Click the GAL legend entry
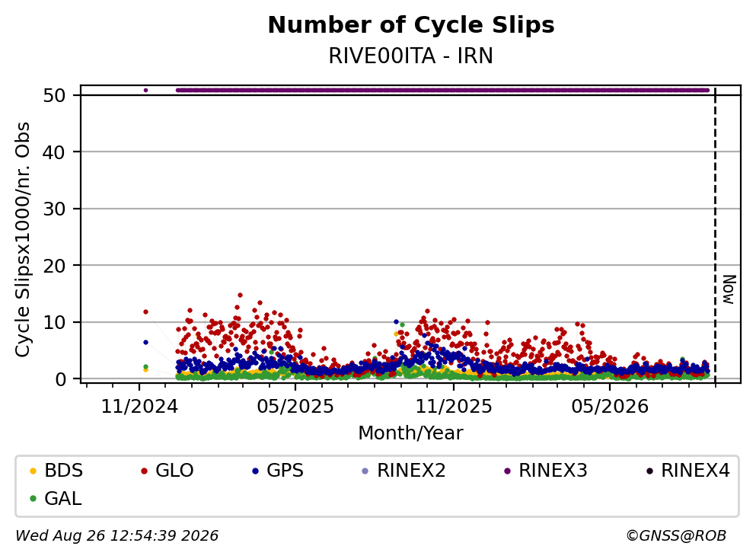This screenshot has height=559, width=756. 56,498
